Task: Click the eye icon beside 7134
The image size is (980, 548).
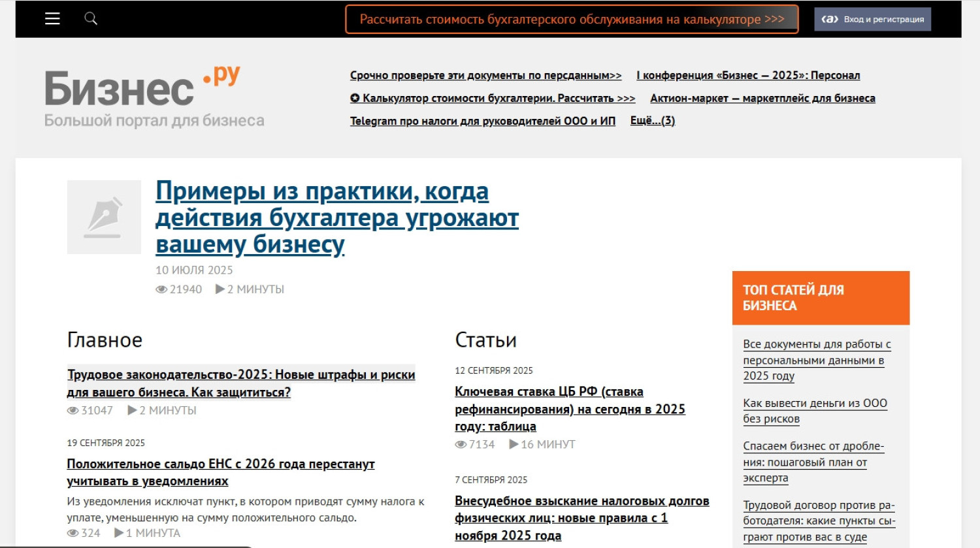Action: pos(461,445)
